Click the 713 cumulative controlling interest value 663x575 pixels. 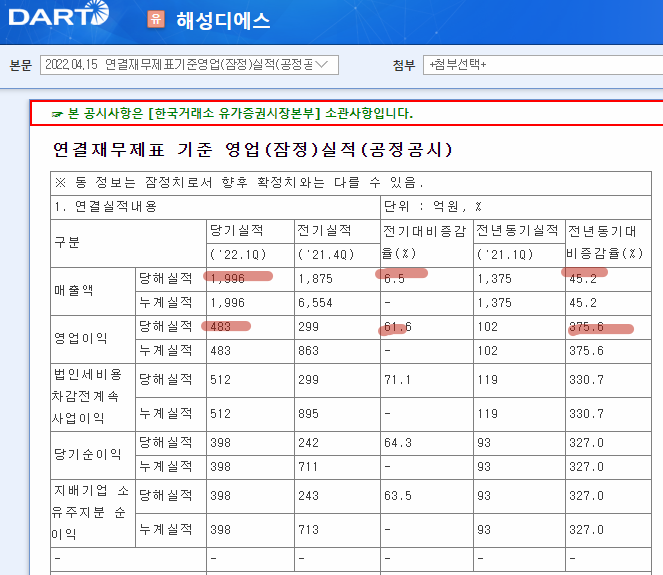coord(308,530)
